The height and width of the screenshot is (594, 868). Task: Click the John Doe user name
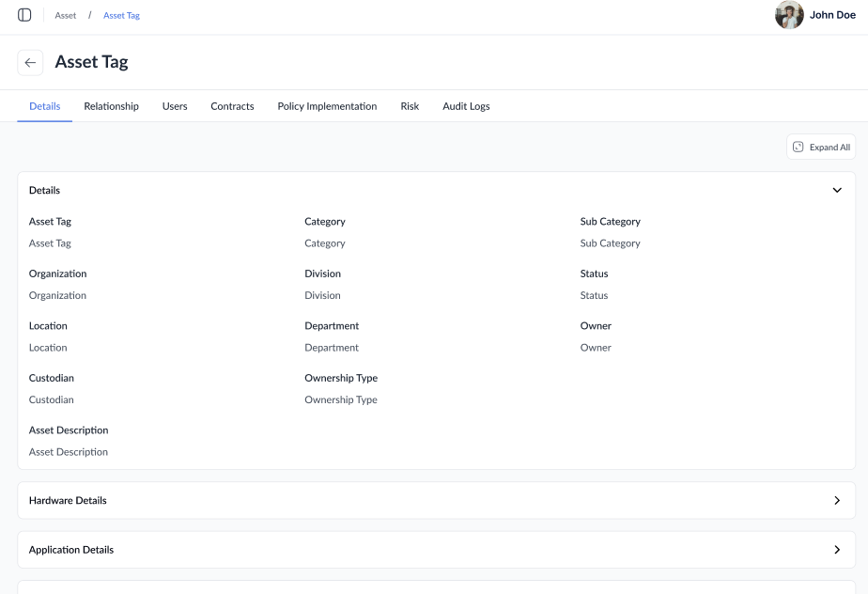[832, 15]
